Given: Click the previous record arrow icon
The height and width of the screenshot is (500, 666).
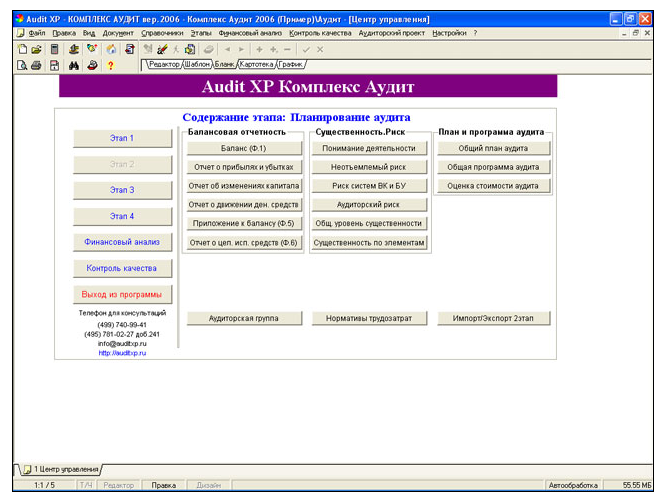Looking at the screenshot, I should point(228,49).
